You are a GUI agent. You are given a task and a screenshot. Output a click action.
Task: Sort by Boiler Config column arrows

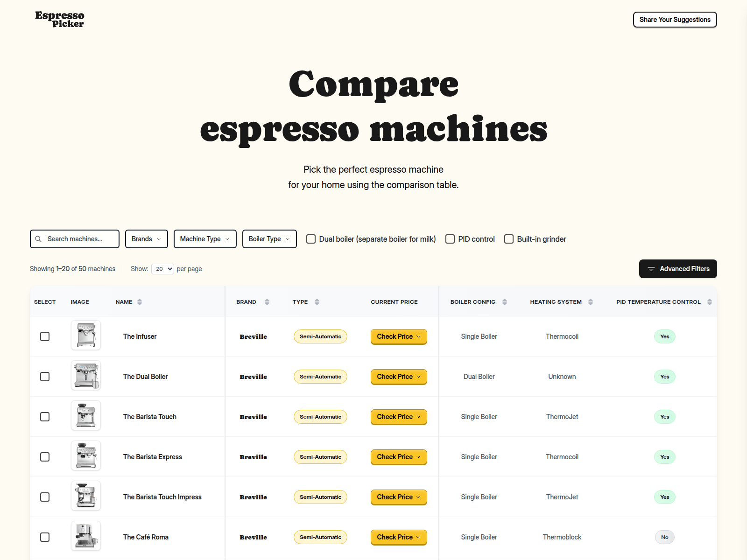pyautogui.click(x=505, y=302)
